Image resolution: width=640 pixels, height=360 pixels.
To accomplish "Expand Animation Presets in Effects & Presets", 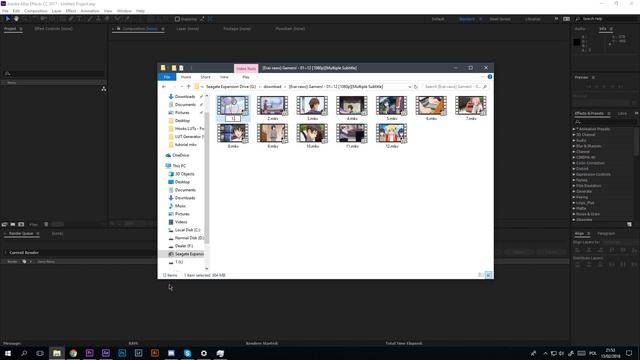I will 574,129.
